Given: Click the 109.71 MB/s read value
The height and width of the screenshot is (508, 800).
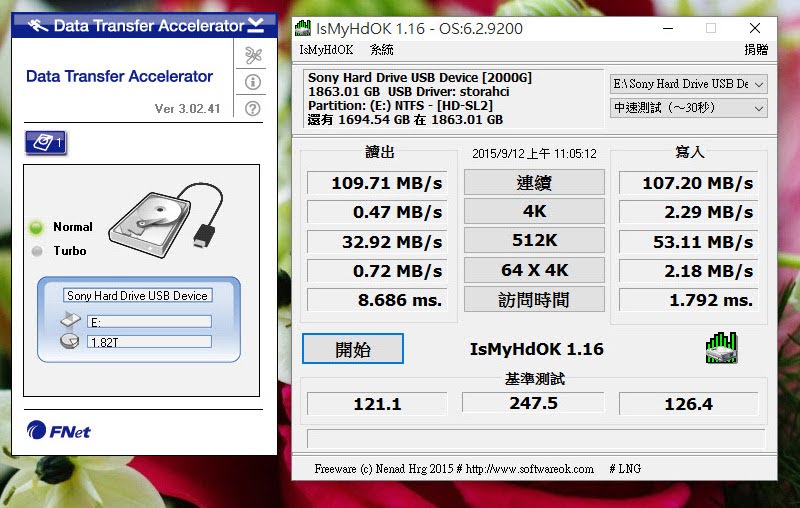Looking at the screenshot, I should 377,183.
